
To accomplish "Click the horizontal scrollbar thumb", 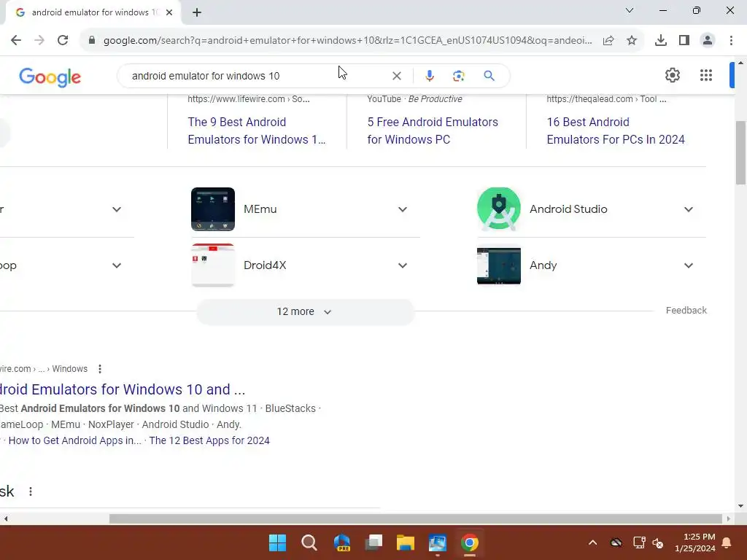I will point(415,518).
